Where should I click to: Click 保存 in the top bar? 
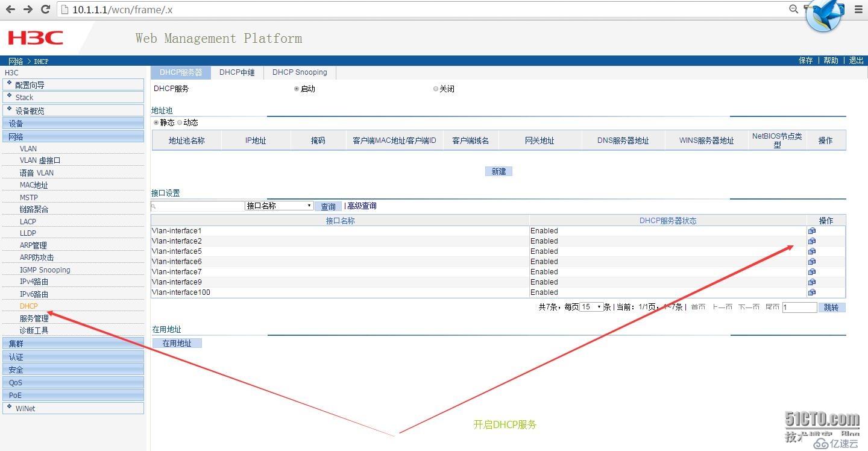[806, 60]
